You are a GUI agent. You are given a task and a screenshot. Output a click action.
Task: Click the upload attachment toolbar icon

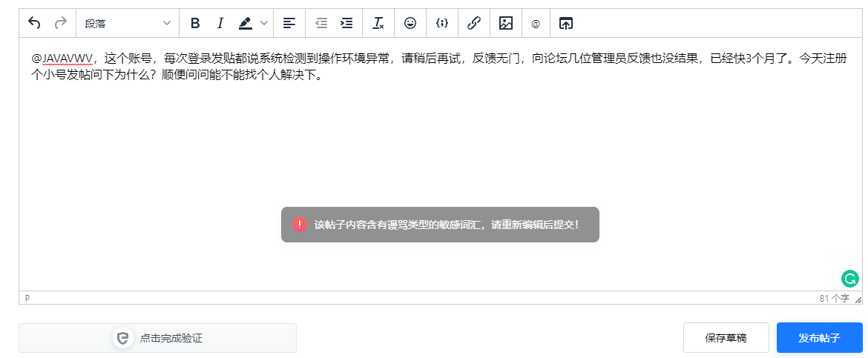565,23
